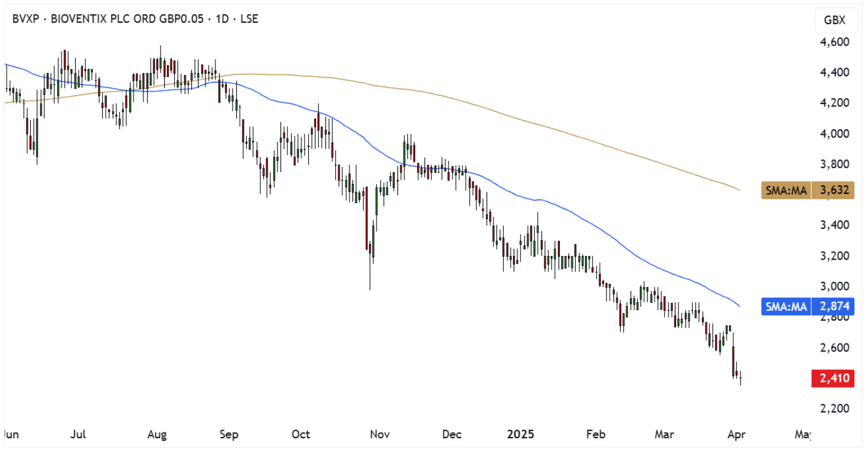This screenshot has height=453, width=868.
Task: Click the Feb label on time axis
Action: [596, 435]
